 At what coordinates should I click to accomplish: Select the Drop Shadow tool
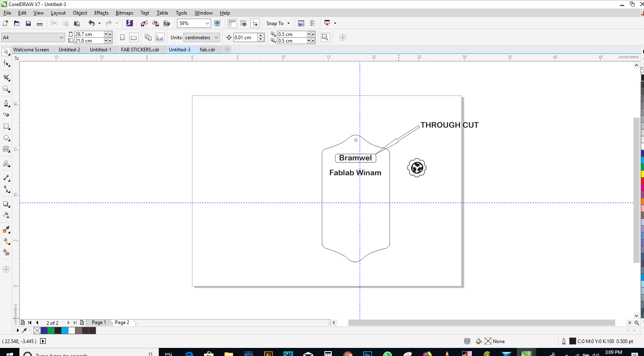coord(6,204)
